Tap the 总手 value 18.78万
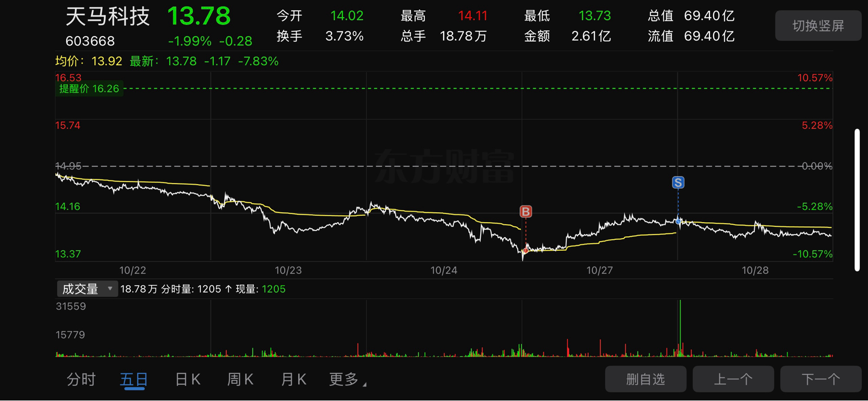The width and height of the screenshot is (868, 401). pyautogui.click(x=463, y=36)
